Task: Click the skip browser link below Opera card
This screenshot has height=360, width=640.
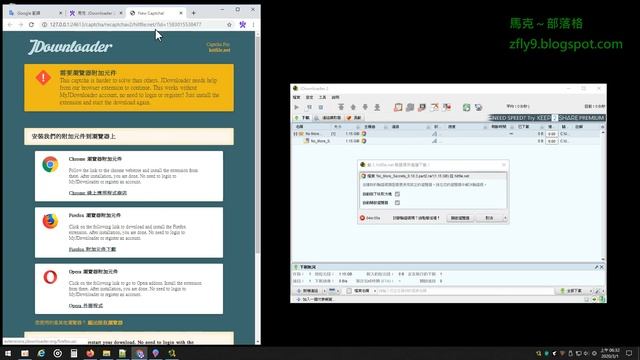Action: click(x=105, y=322)
